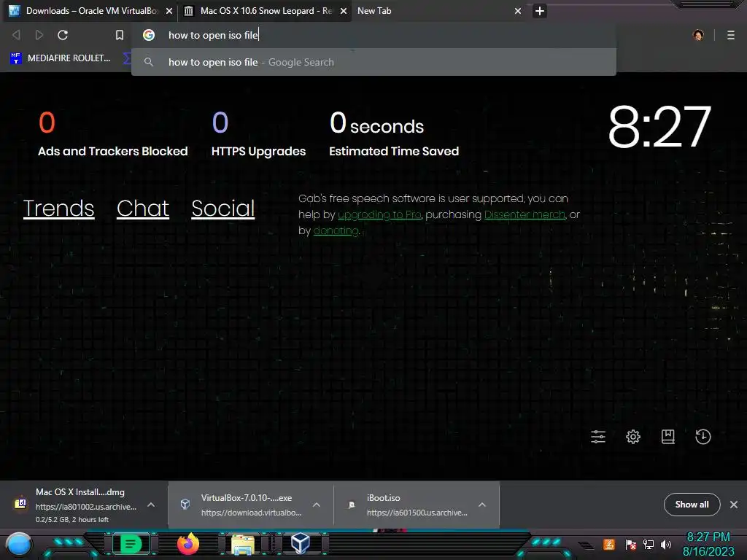Image resolution: width=747 pixels, height=560 pixels.
Task: Open the green chat app in the taskbar
Action: (x=131, y=544)
